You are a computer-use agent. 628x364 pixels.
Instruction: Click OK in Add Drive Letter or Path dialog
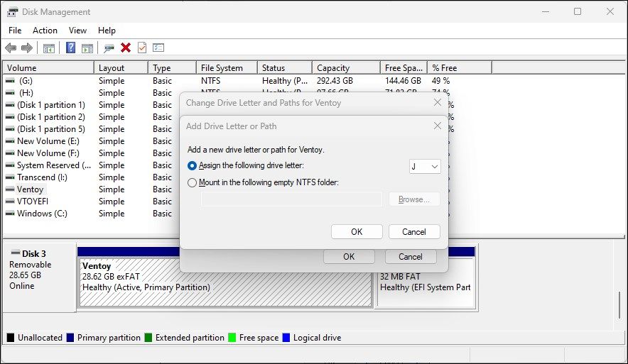357,232
